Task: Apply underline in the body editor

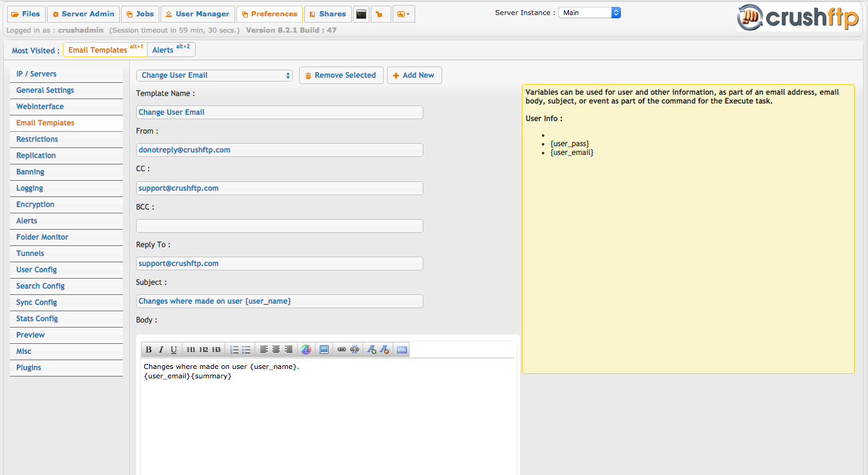Action: 174,350
